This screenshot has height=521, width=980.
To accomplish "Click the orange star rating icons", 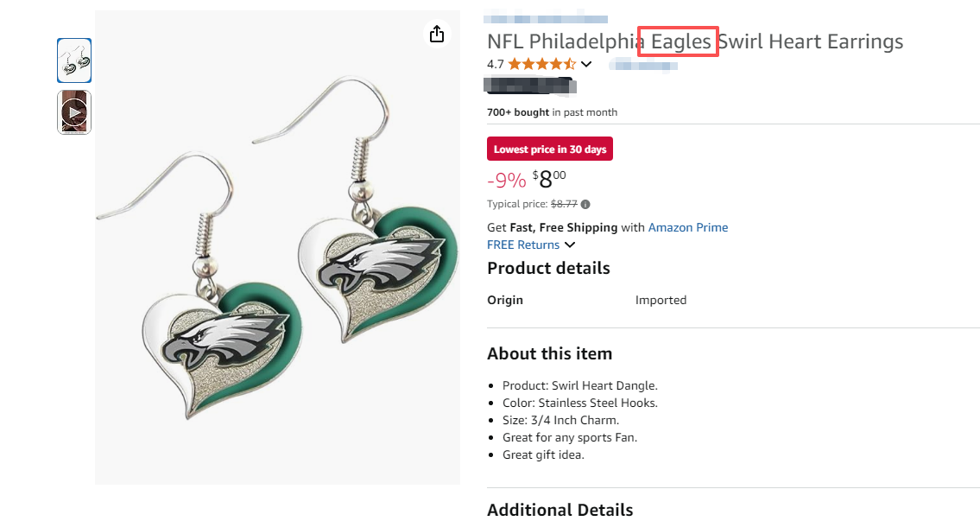I will [x=541, y=64].
